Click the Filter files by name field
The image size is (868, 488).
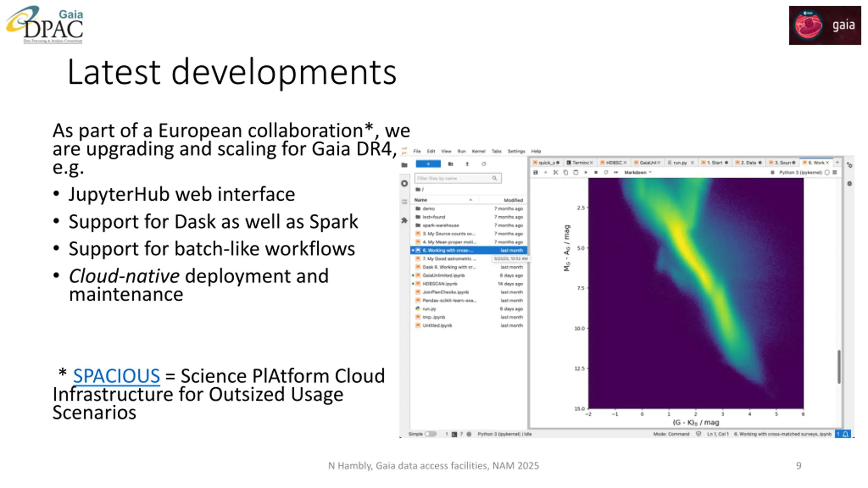click(x=458, y=178)
